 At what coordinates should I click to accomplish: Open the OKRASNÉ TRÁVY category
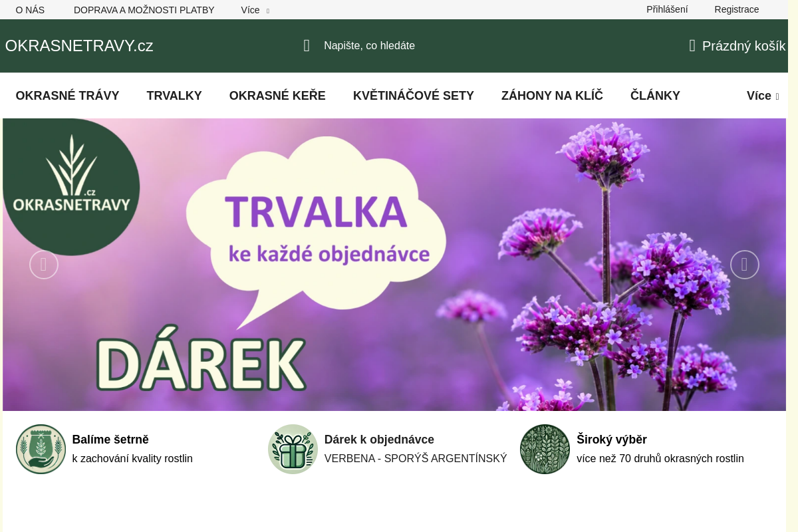(x=67, y=96)
